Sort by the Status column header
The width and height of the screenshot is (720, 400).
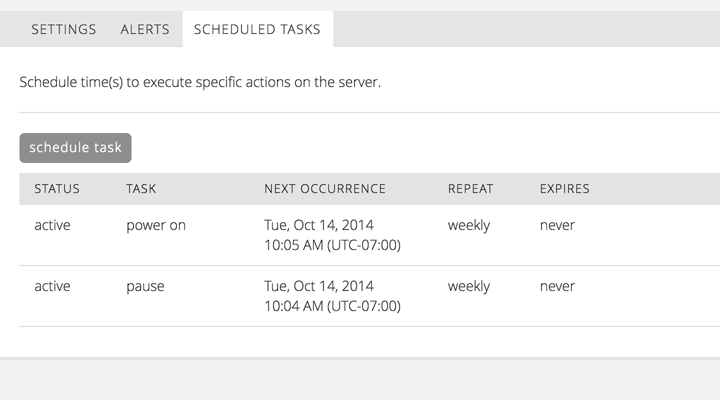[57, 189]
